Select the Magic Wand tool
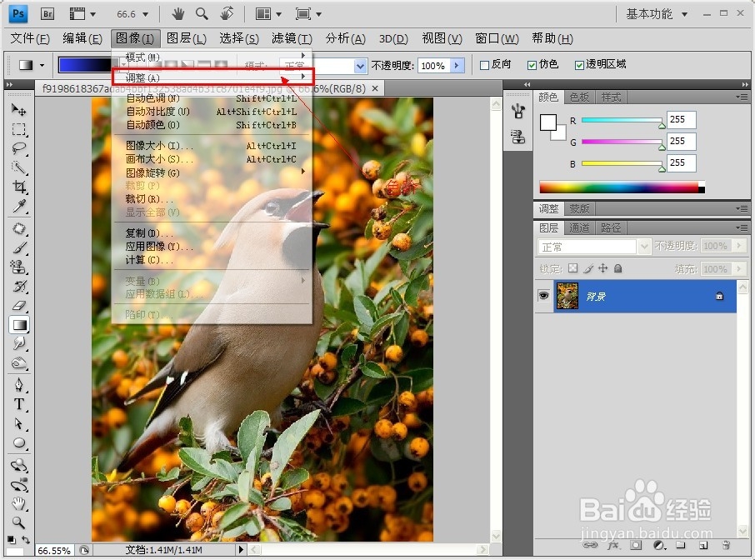 coord(19,167)
